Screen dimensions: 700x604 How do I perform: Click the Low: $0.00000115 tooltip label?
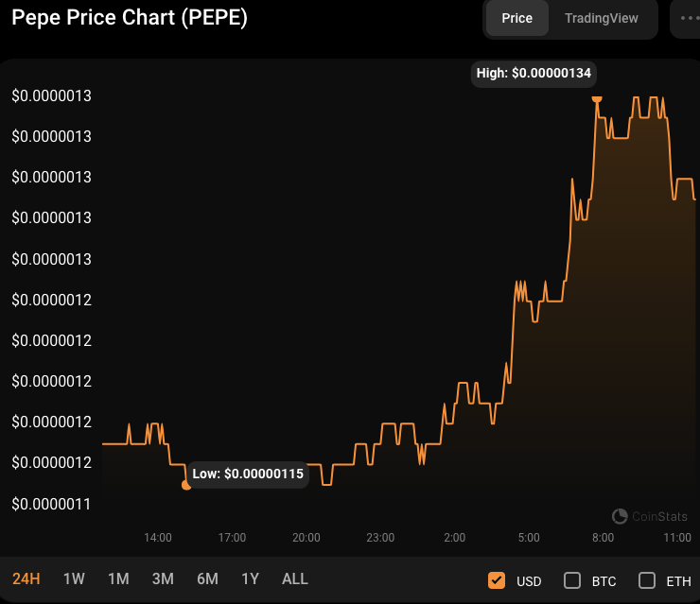(x=248, y=474)
